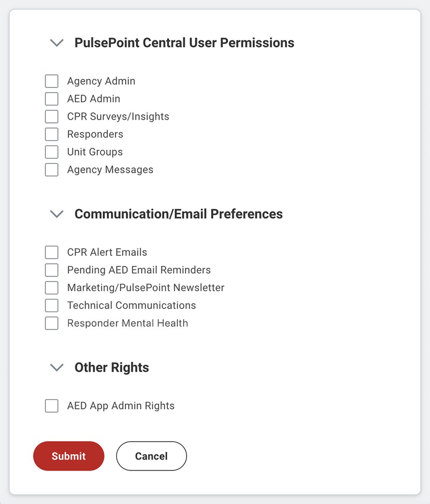Click the PulsePoint Central User Permissions heading

[x=184, y=43]
